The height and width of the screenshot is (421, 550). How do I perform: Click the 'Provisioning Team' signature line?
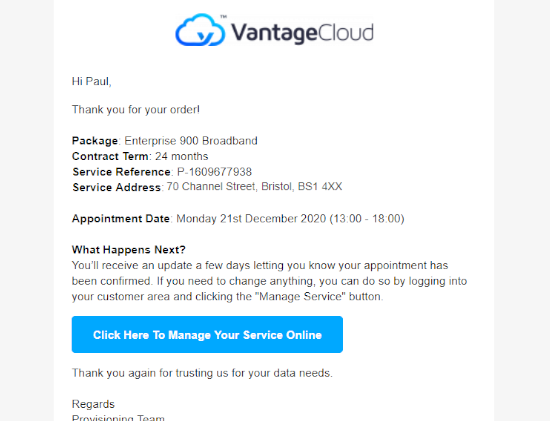(x=118, y=417)
